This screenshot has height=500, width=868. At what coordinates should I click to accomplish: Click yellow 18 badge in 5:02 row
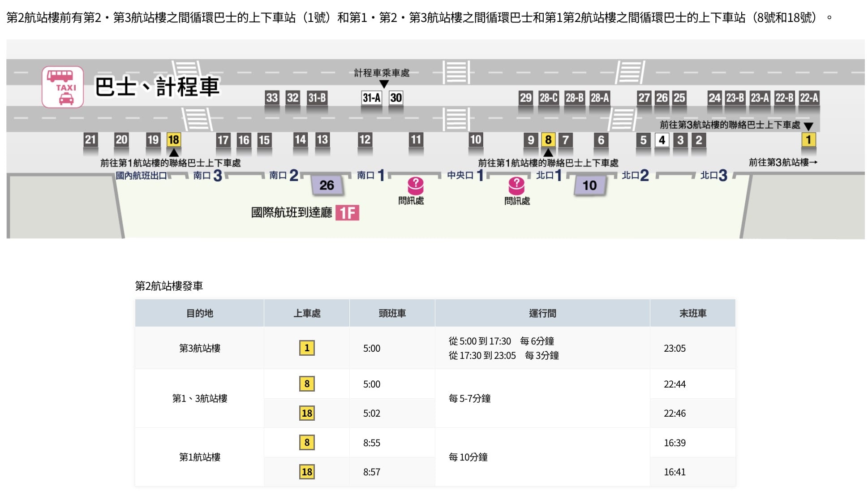click(307, 413)
